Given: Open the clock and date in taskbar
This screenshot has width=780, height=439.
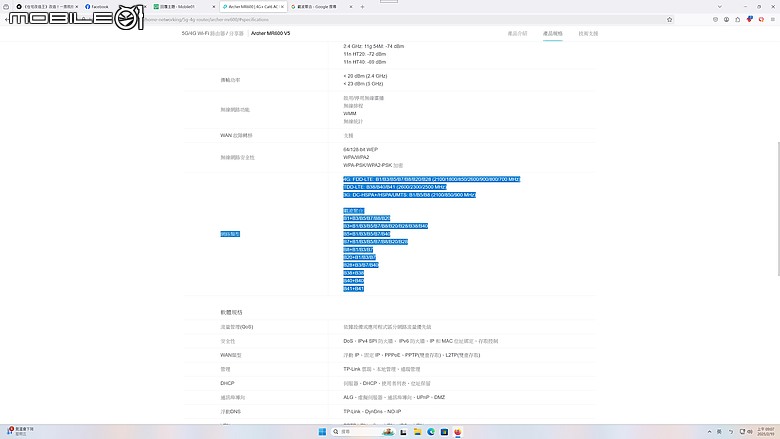Looking at the screenshot, I should tap(766, 432).
